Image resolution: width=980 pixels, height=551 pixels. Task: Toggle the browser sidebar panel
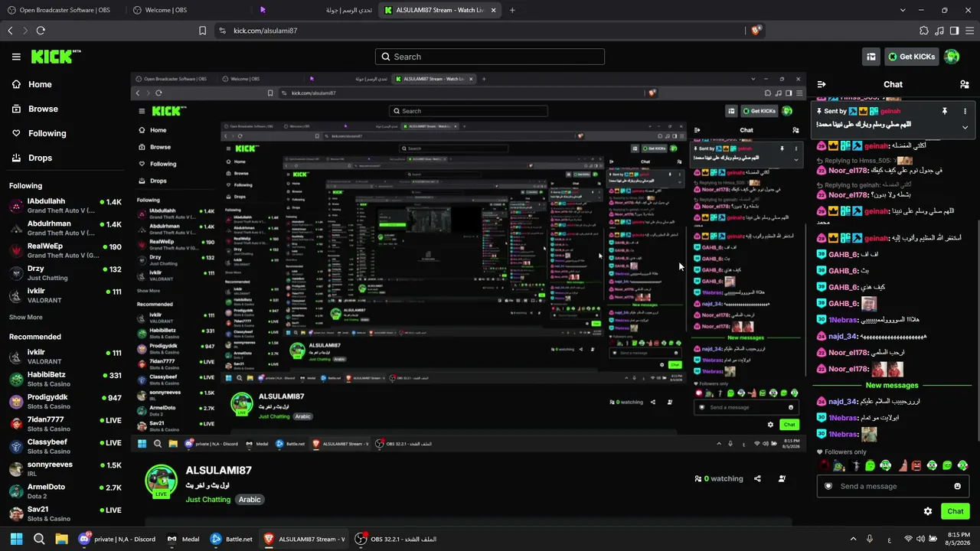tap(954, 31)
